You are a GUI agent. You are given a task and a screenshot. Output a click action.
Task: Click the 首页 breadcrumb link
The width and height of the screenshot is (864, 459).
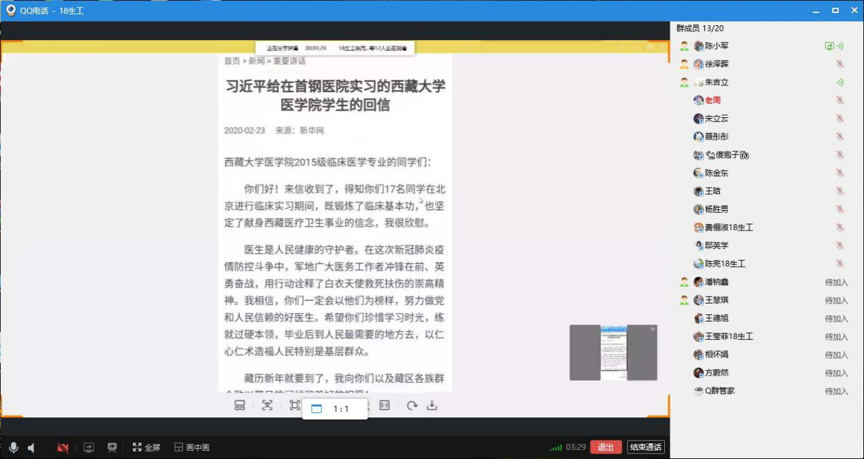(232, 61)
